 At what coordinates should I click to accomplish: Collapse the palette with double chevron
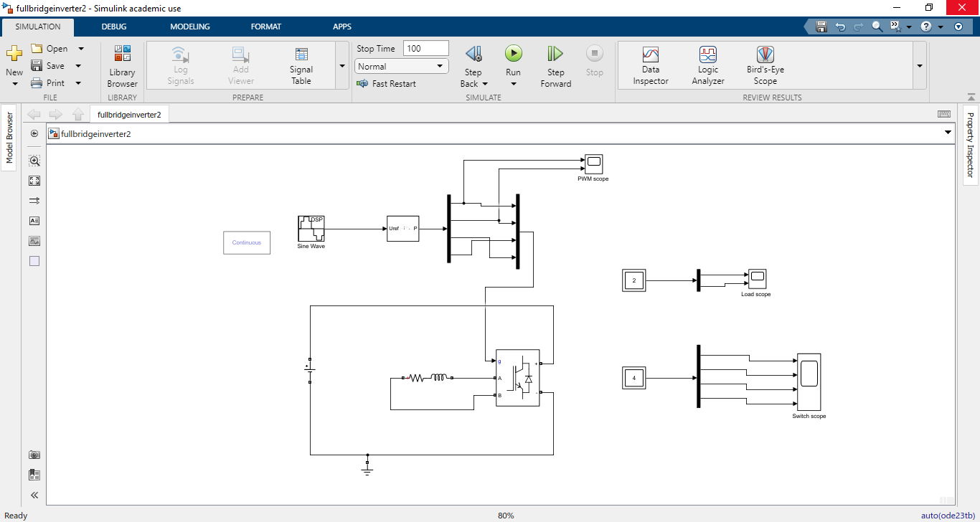(34, 495)
